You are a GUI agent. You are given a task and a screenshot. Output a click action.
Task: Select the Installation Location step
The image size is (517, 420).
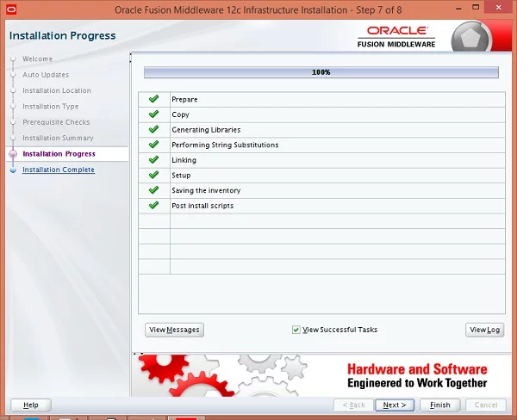click(57, 90)
